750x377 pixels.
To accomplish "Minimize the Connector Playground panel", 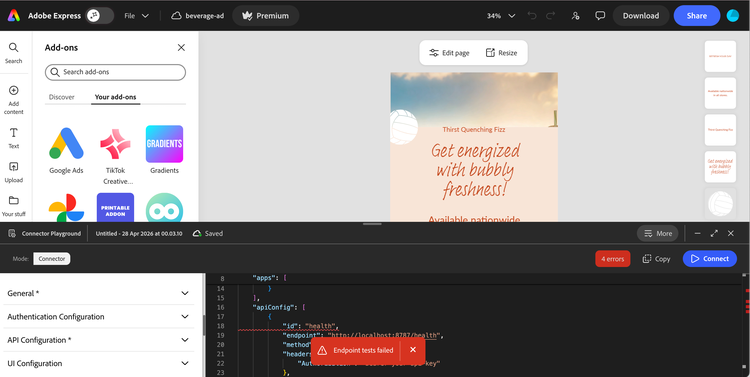I will [x=697, y=233].
